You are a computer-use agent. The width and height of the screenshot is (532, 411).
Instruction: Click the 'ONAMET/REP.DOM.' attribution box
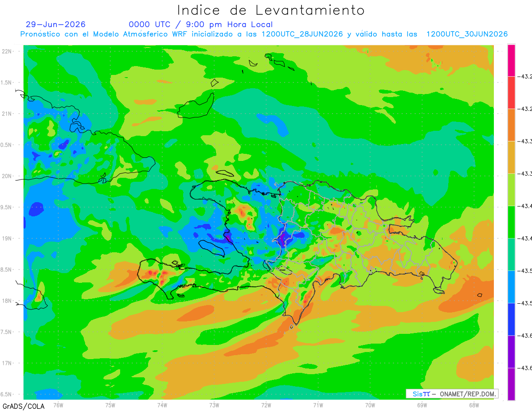[x=452, y=394]
